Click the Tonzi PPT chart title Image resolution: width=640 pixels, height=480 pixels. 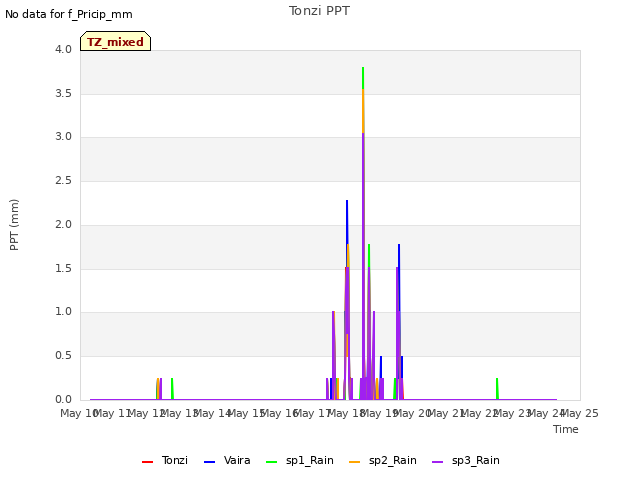pos(319,11)
